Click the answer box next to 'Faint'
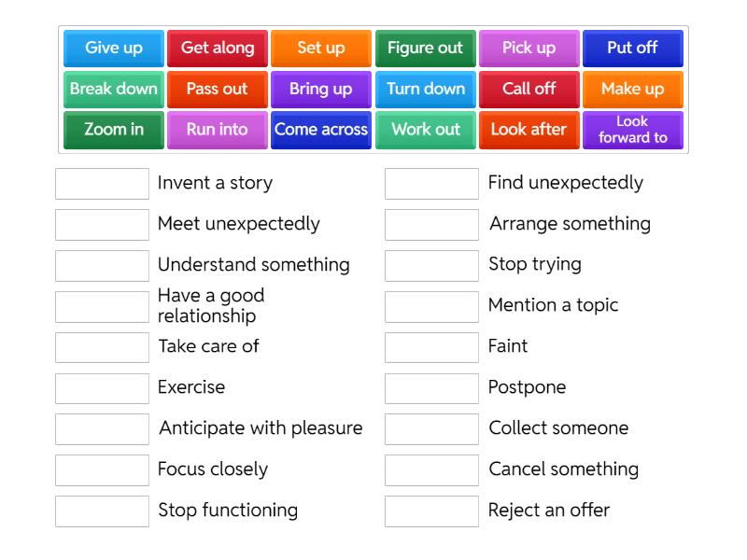Image resolution: width=747 pixels, height=560 pixels. (x=430, y=346)
